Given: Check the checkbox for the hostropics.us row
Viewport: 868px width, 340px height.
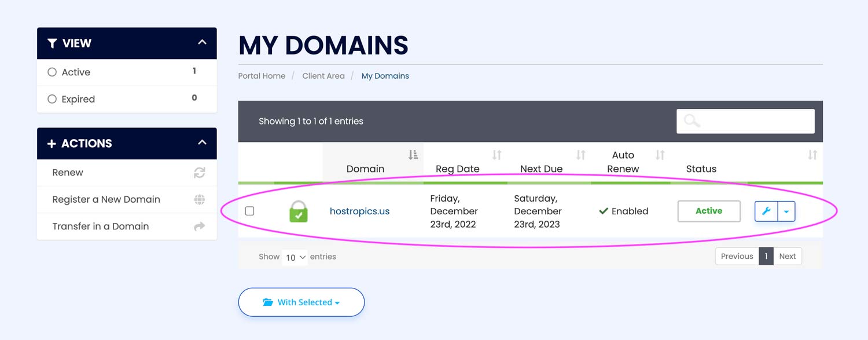Looking at the screenshot, I should [x=249, y=211].
